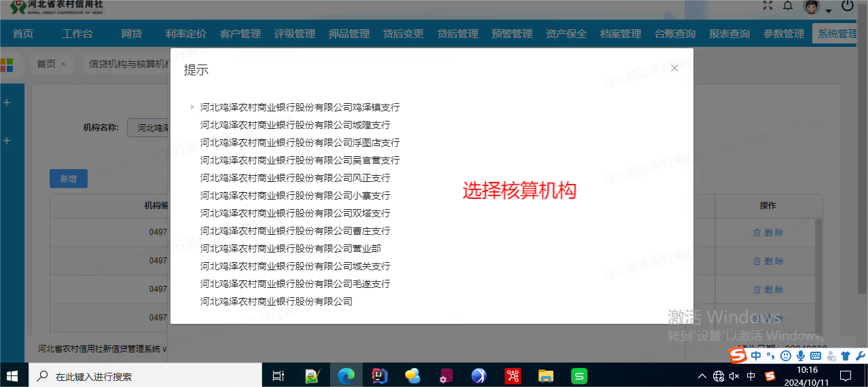Open the green notepad app in taskbar
Screen dimensions: 868x387
point(312,375)
